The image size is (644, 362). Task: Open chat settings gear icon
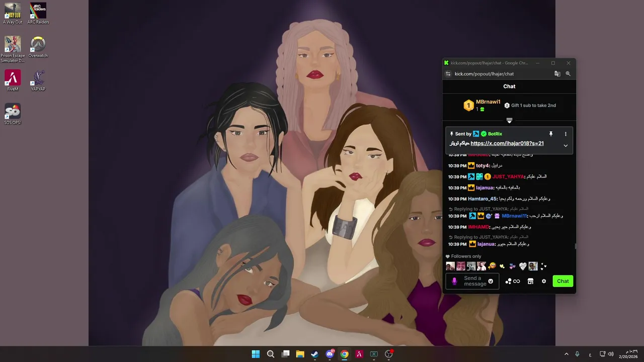544,281
